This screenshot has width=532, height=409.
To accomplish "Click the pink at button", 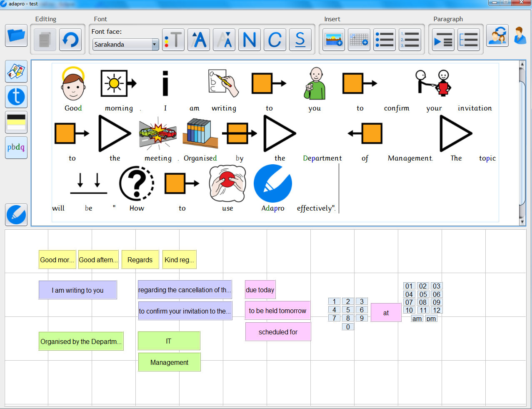I will (x=386, y=313).
